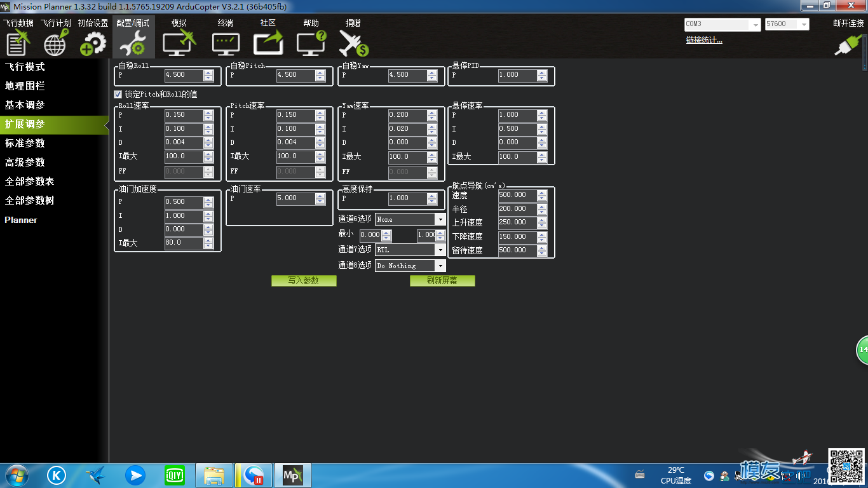868x488 pixels.
Task: Open the 链接统计... link
Action: (704, 40)
